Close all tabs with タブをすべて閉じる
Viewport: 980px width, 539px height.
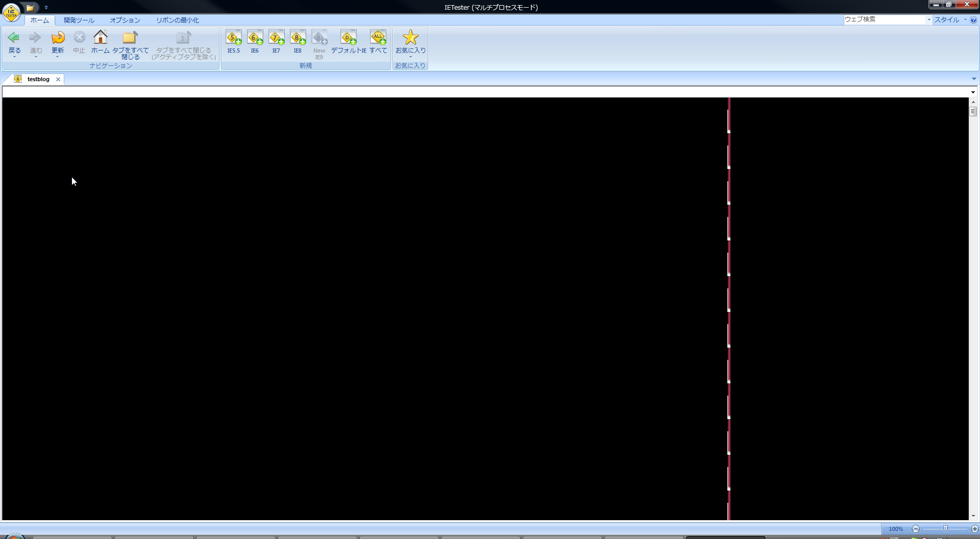[131, 45]
